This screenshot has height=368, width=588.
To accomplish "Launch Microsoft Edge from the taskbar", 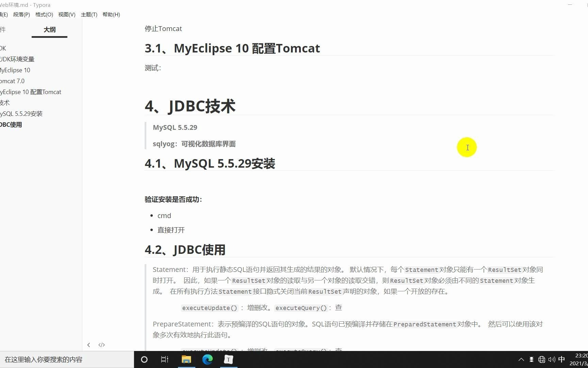I will click(x=207, y=359).
